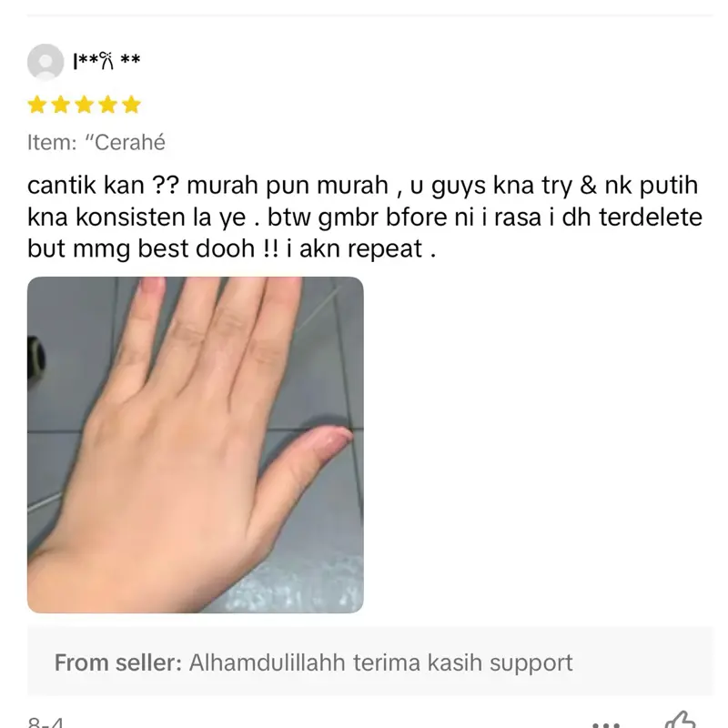Click the third yellow rating star
This screenshot has height=728, width=728.
(x=84, y=105)
